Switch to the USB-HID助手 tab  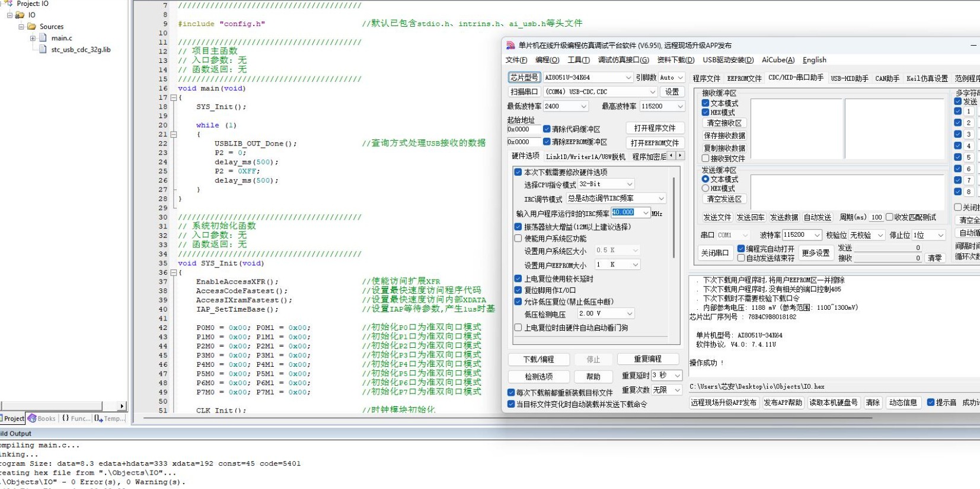click(850, 78)
